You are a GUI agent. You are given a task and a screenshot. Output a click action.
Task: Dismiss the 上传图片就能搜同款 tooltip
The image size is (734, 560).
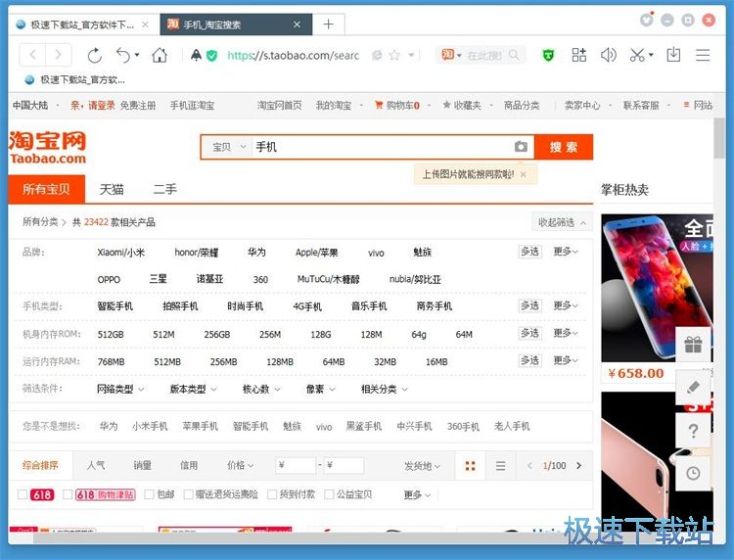pos(524,174)
